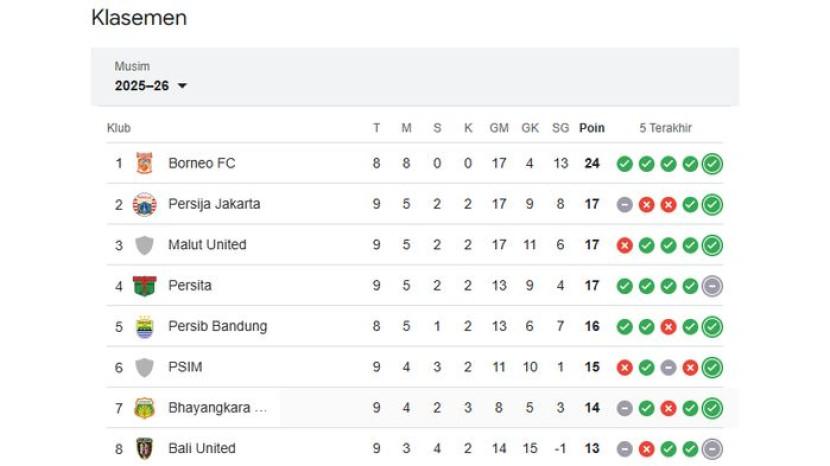
Task: Click the PSIM shield icon
Action: [x=145, y=367]
